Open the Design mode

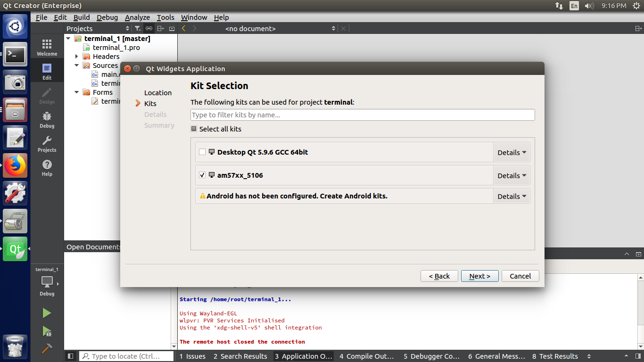[x=47, y=96]
